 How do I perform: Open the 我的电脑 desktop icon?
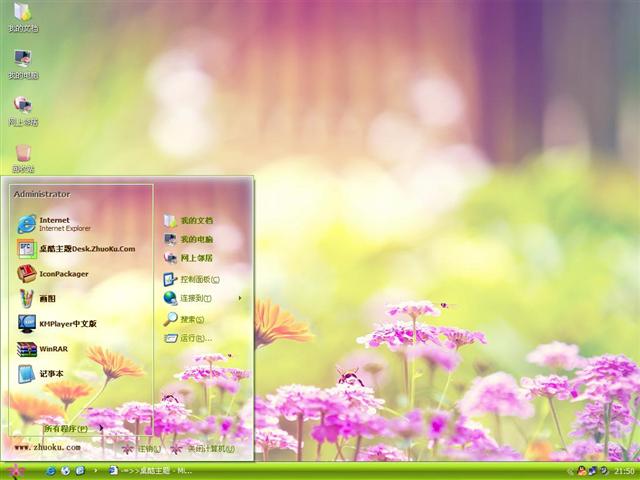[23, 64]
